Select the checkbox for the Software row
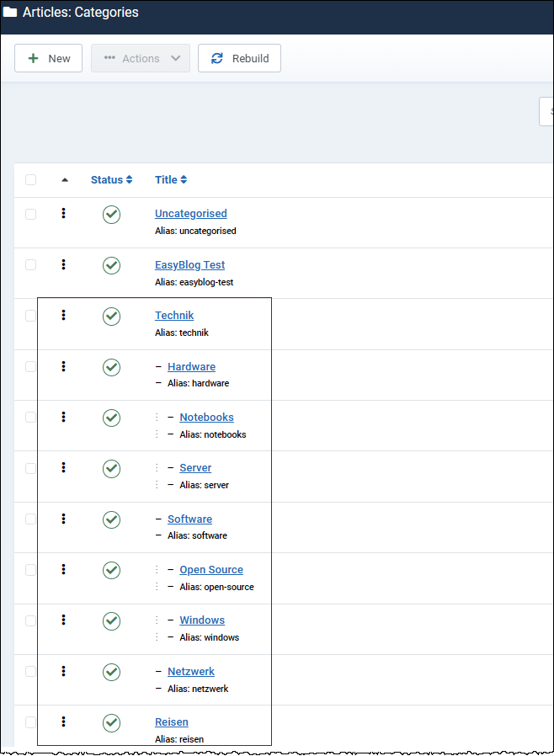The image size is (554, 756). [30, 519]
